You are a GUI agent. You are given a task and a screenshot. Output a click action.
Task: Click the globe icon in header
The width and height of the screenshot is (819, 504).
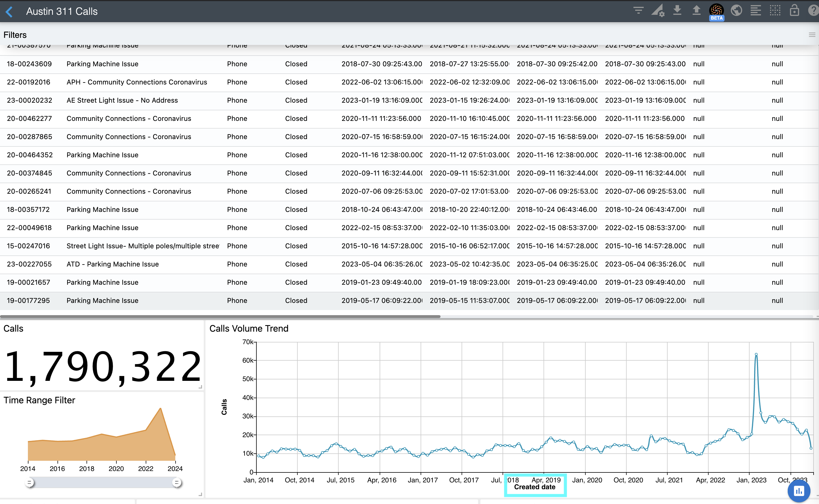[736, 11]
